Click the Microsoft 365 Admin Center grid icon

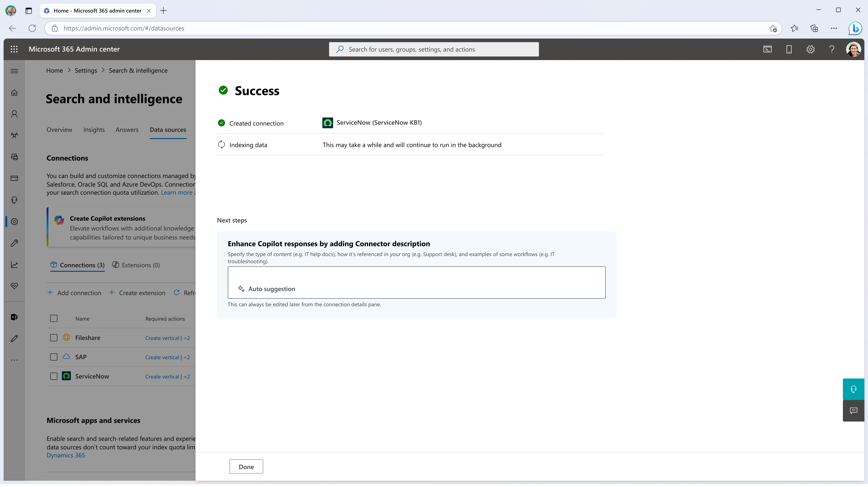14,49
